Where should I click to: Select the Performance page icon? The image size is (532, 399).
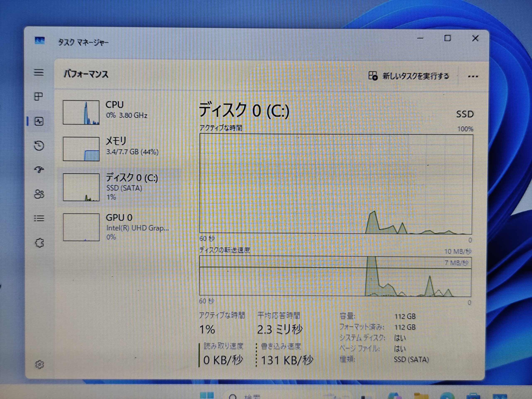(39, 121)
